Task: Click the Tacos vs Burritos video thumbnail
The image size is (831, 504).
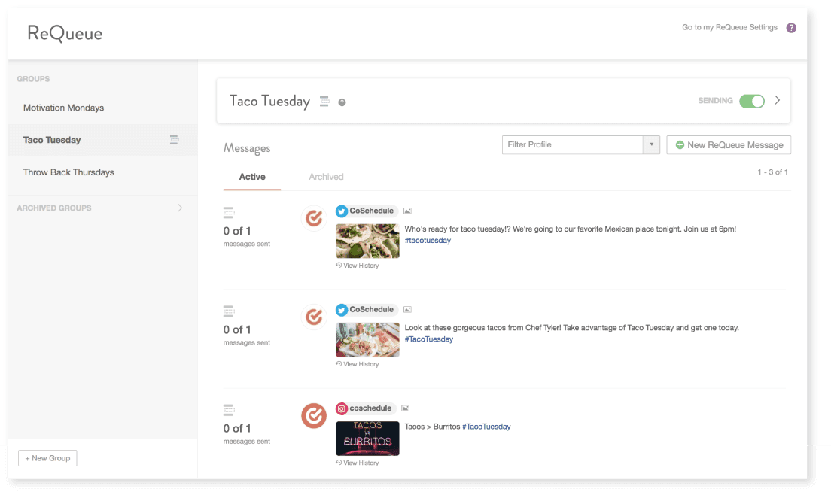Action: tap(367, 438)
